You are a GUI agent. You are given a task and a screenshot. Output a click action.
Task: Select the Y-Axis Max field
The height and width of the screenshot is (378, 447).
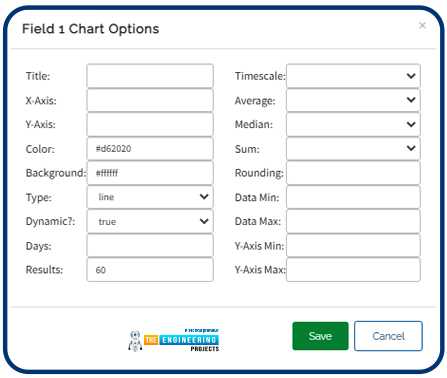tap(353, 270)
